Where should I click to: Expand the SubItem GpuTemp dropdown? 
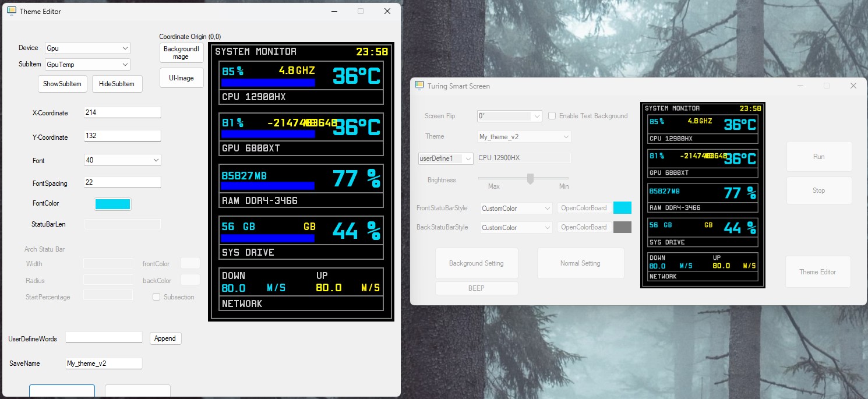(x=87, y=65)
